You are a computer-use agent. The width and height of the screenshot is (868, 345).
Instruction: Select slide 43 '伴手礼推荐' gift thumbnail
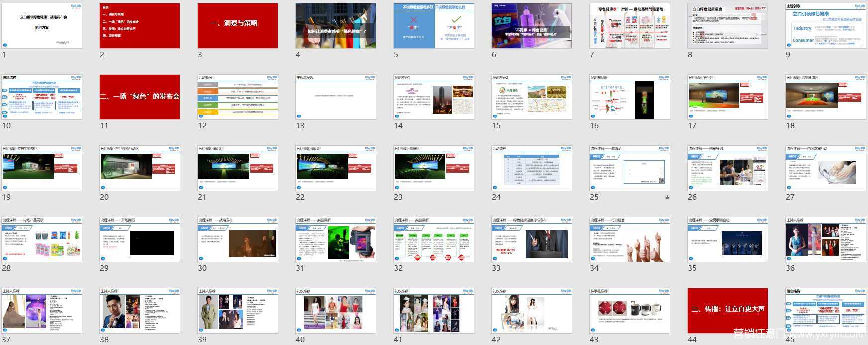(630, 311)
